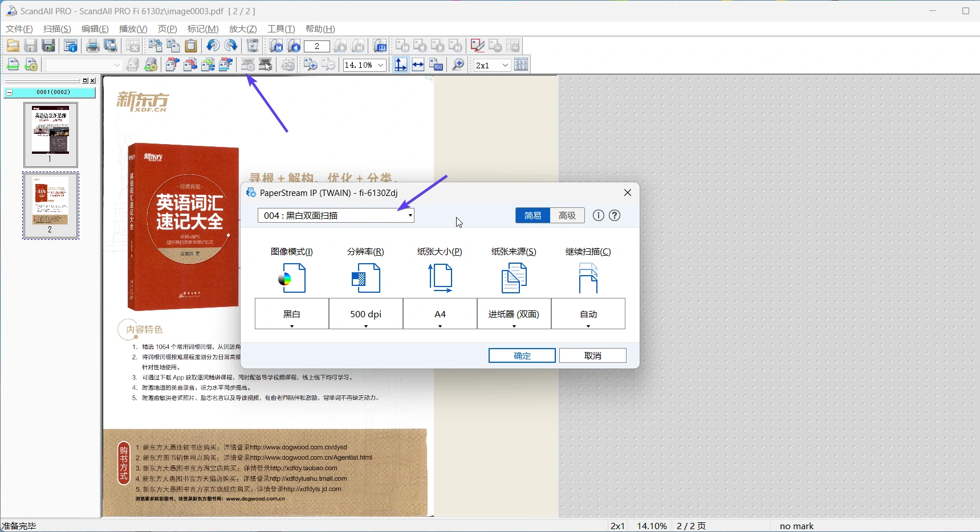Open the 500 dpi resolution dropdown
This screenshot has height=532, width=980.
[366, 314]
